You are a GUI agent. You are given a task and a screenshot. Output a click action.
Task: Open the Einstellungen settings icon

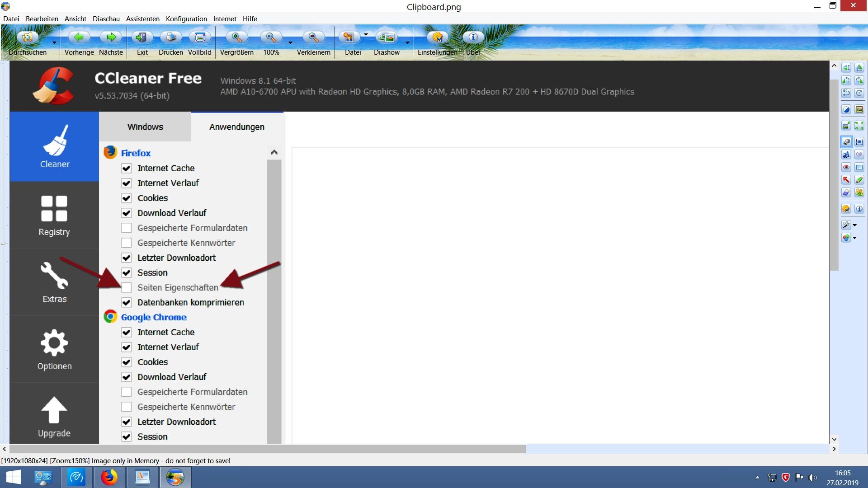[437, 38]
